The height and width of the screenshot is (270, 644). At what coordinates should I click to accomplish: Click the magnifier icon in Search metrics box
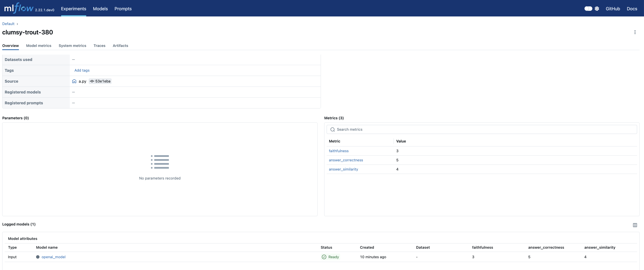click(x=332, y=130)
